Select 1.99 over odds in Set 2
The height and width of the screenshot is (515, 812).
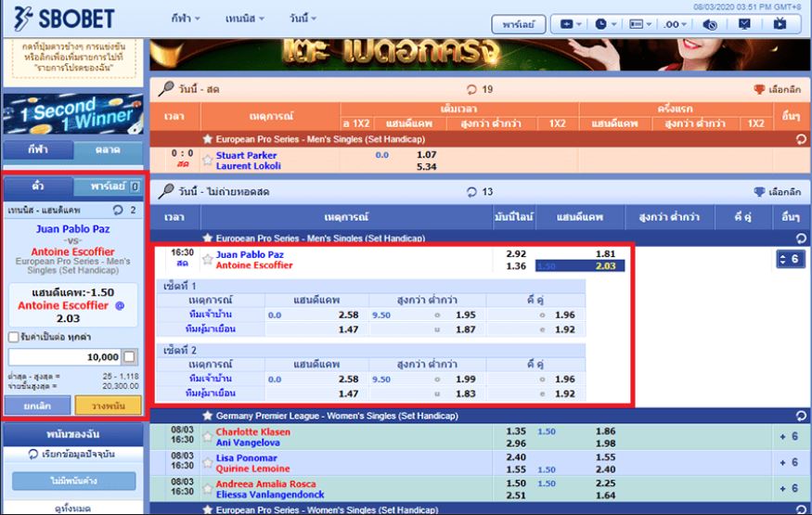click(x=466, y=379)
